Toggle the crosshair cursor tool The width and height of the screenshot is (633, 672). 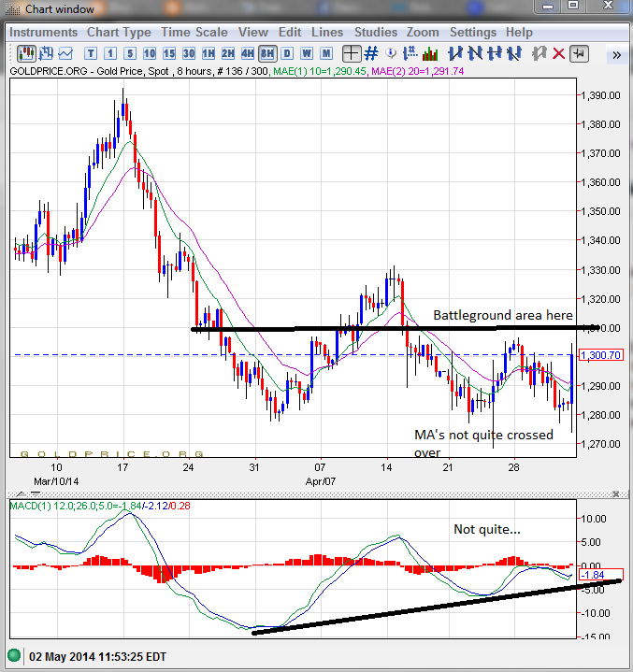click(x=352, y=53)
